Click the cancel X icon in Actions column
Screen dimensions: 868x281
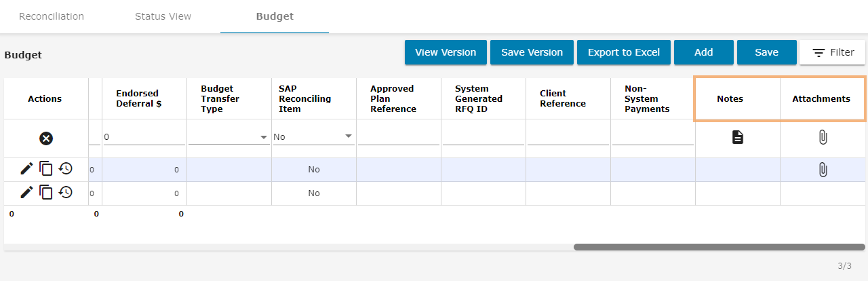tap(45, 138)
